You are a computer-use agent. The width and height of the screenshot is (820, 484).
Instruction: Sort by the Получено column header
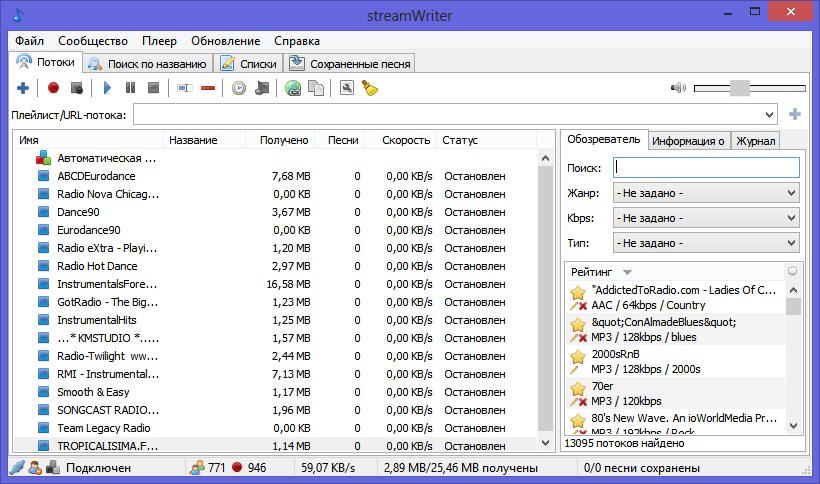(280, 140)
